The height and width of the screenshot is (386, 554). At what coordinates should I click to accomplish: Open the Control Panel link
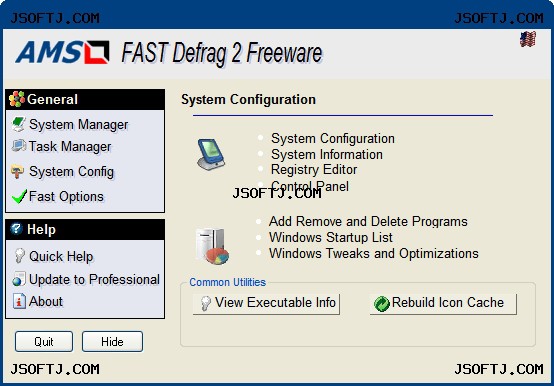[x=310, y=186]
